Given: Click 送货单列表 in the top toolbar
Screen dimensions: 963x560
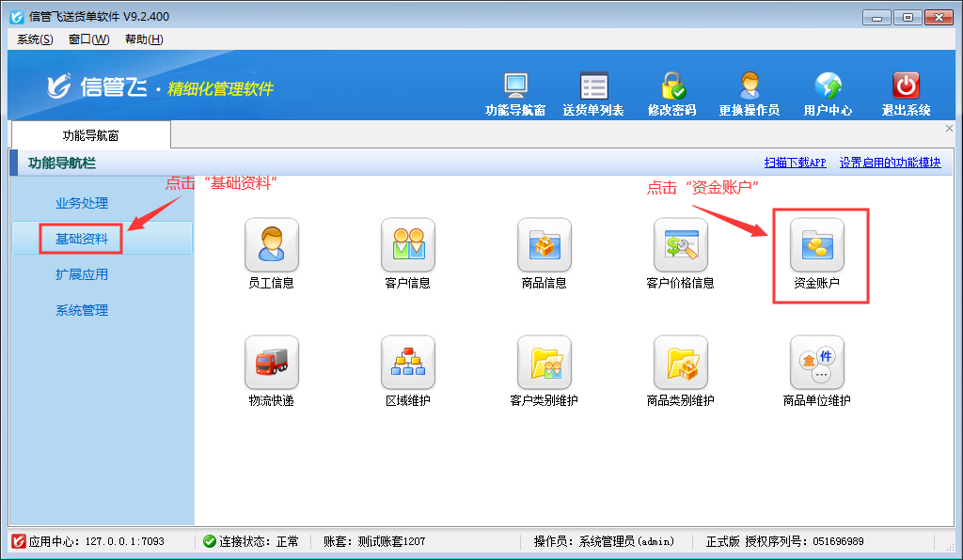Looking at the screenshot, I should [x=593, y=94].
